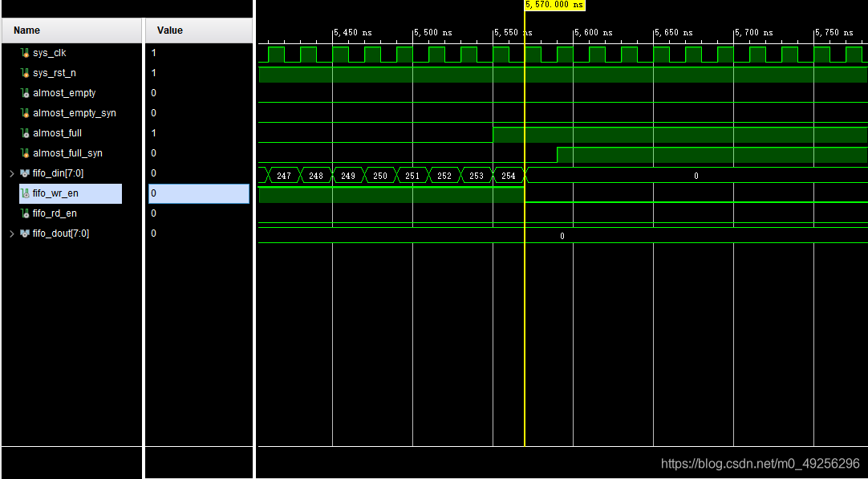Select the almost_full_syn signal
The height and width of the screenshot is (479, 868).
[x=67, y=152]
